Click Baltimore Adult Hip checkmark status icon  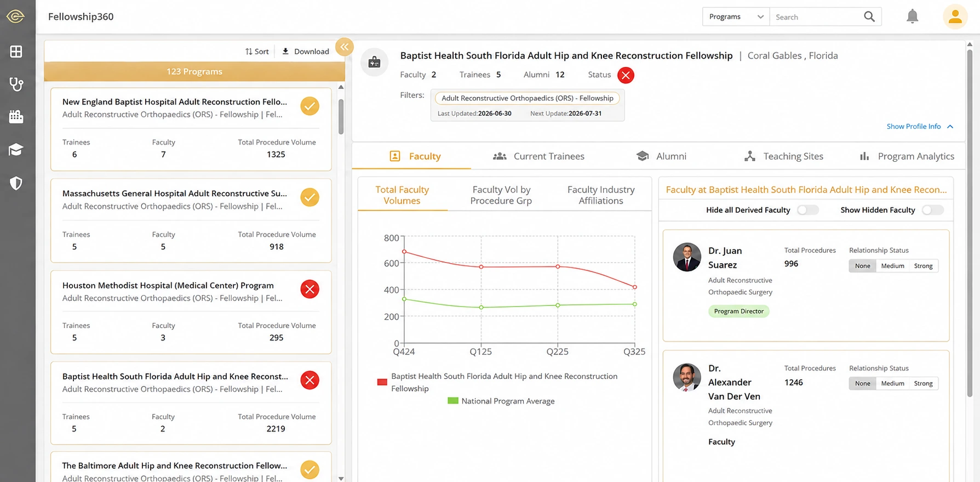(x=310, y=469)
